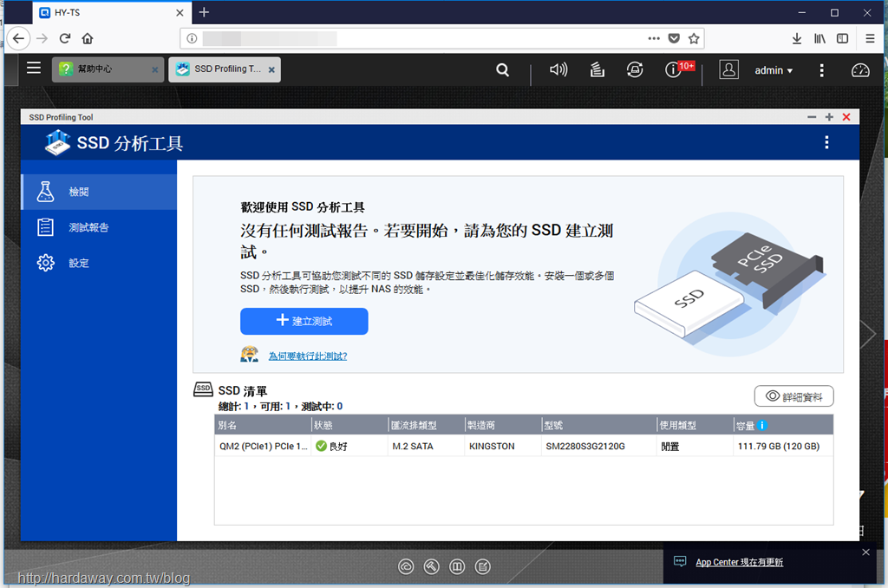Image resolution: width=888 pixels, height=588 pixels.
Task: Close the SSD Profiling Tool taskbar tab
Action: (x=271, y=69)
